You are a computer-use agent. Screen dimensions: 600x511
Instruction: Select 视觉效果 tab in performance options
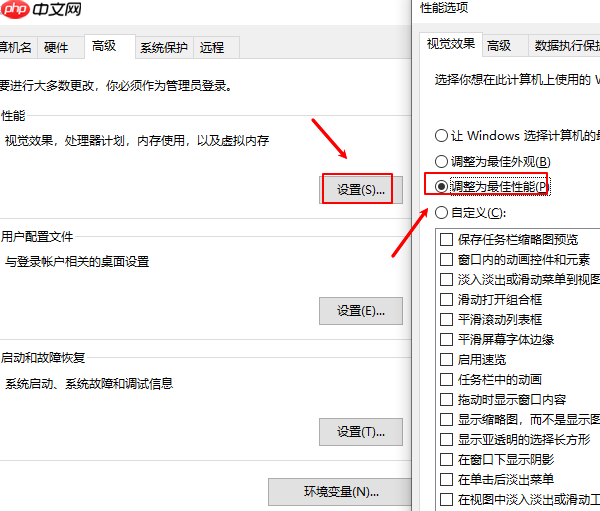point(450,44)
